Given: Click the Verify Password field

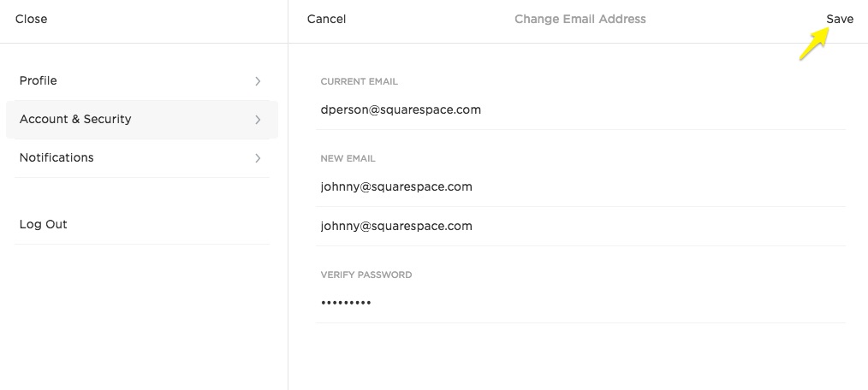Looking at the screenshot, I should (x=514, y=303).
